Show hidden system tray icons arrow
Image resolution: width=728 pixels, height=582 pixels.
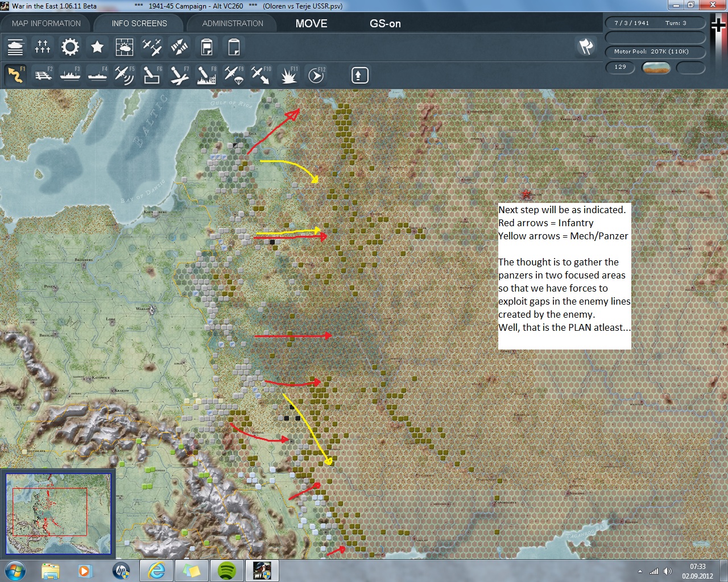click(x=640, y=571)
